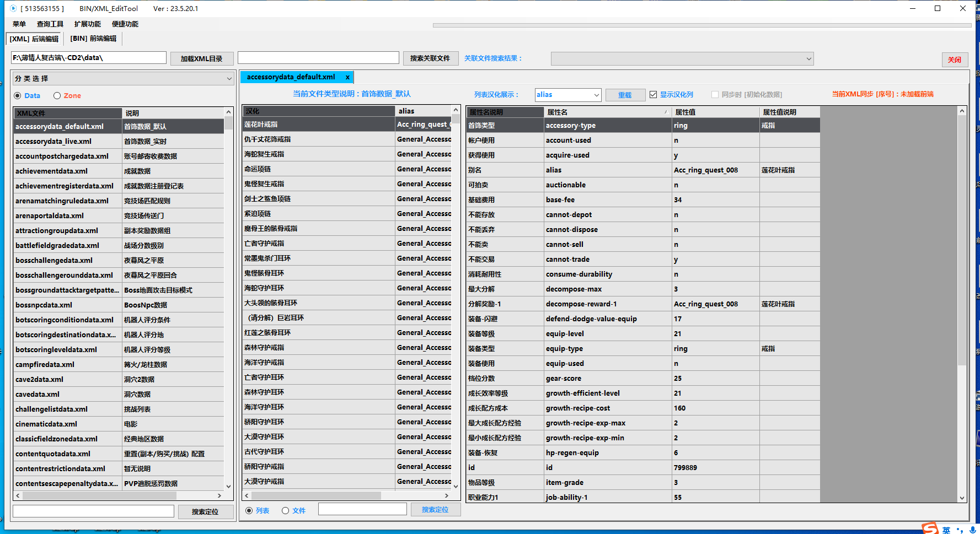
Task: Click the XML directory path field
Action: pyautogui.click(x=89, y=58)
